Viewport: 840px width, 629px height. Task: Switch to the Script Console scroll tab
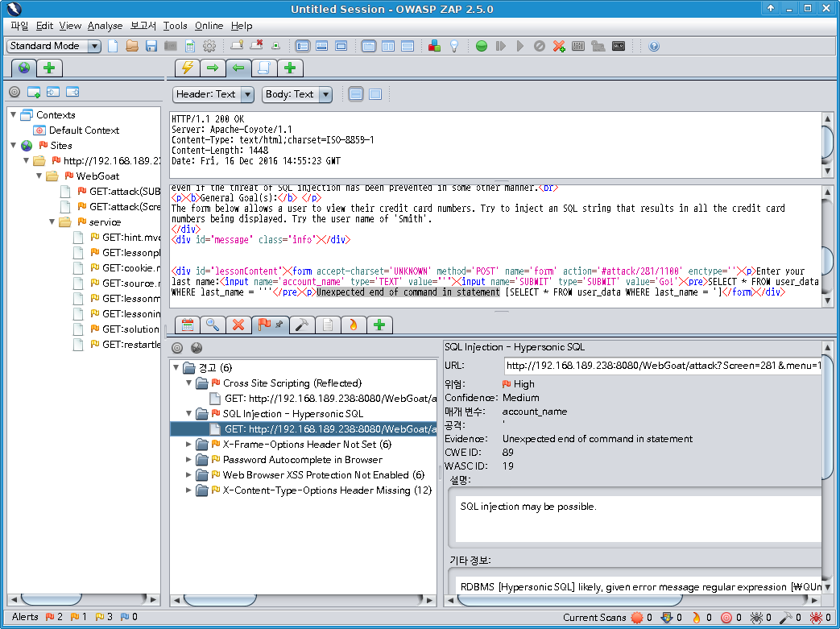[x=264, y=68]
